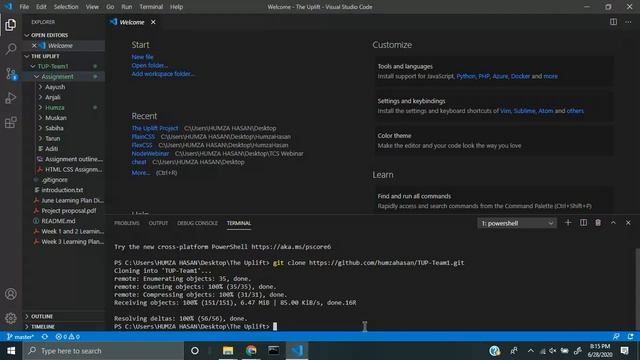The height and width of the screenshot is (360, 640).
Task: Open Windows Start menu
Action: click(x=11, y=351)
